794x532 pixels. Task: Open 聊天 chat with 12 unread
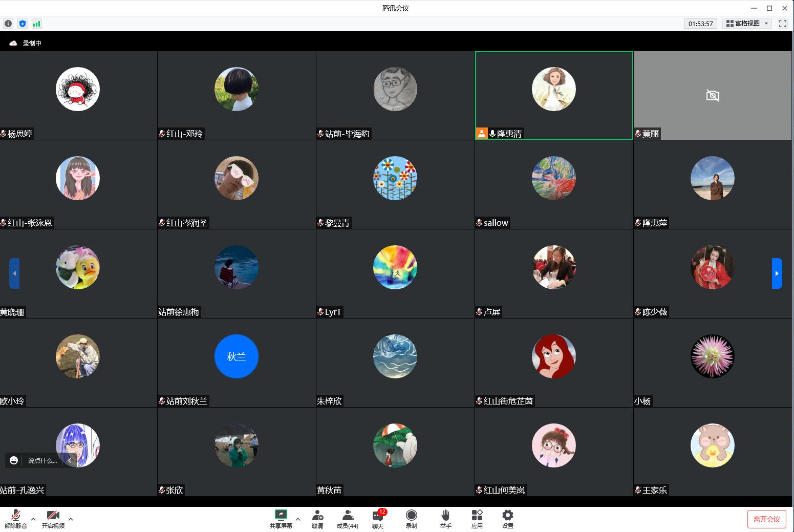[378, 519]
